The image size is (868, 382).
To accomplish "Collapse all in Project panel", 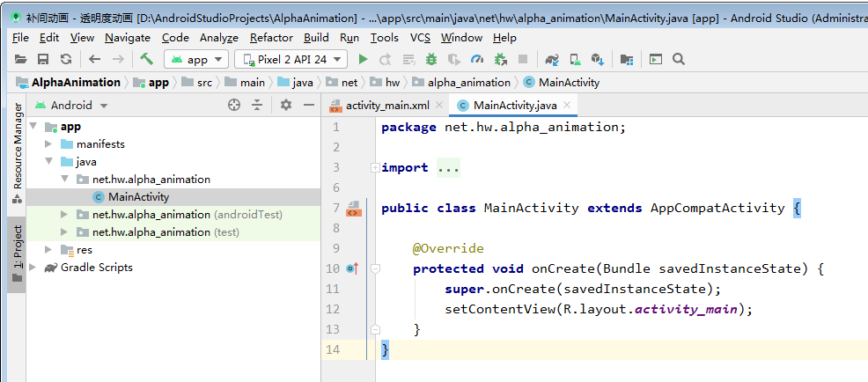I will (257, 105).
